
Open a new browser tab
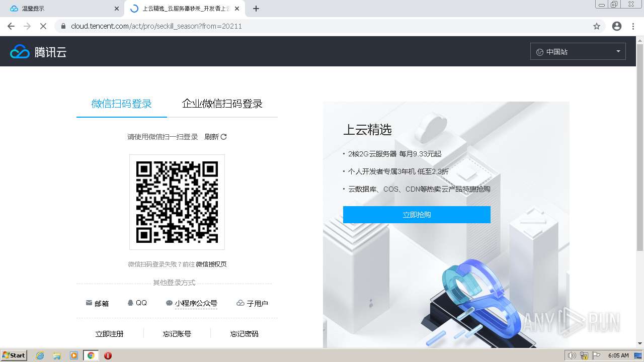click(x=256, y=9)
